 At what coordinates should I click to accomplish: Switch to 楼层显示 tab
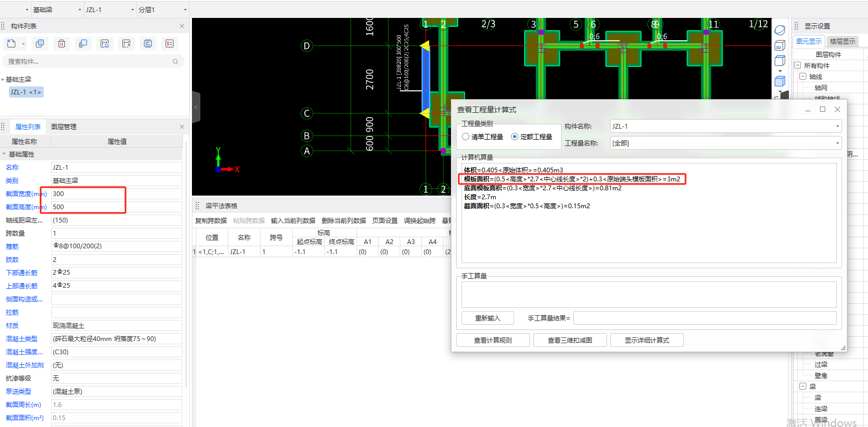[x=843, y=41]
